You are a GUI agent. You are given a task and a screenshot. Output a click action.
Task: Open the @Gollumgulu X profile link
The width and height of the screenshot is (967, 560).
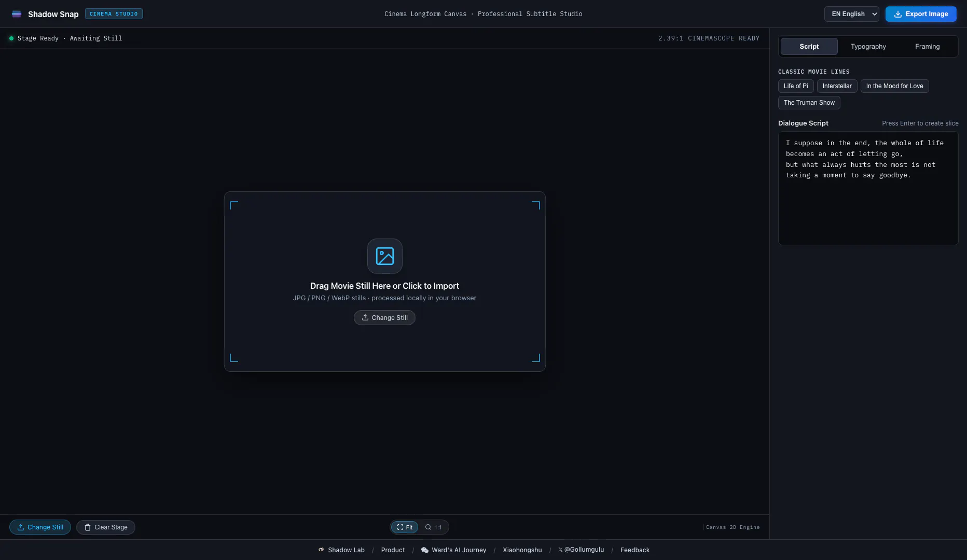581,550
